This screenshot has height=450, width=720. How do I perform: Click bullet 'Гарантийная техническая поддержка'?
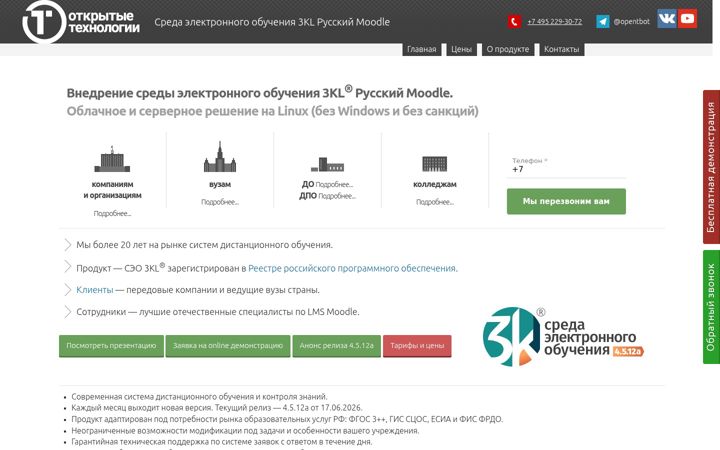tap(221, 442)
